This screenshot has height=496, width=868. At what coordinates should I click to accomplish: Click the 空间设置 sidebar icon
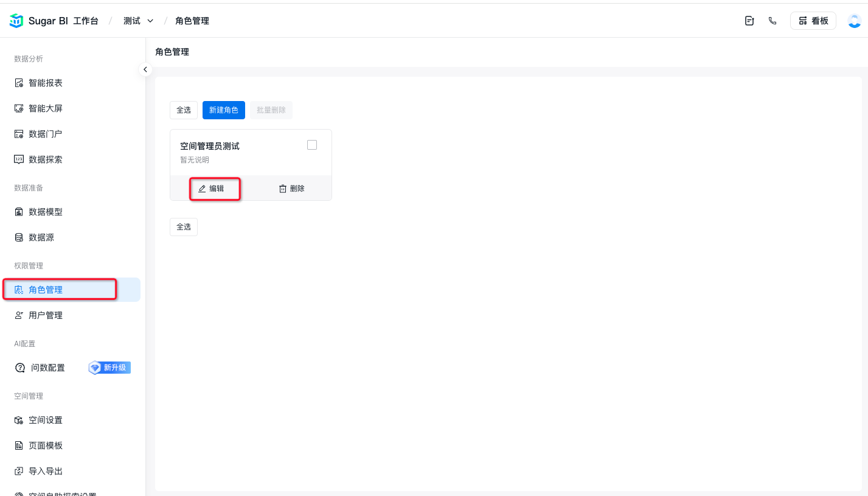pos(19,420)
